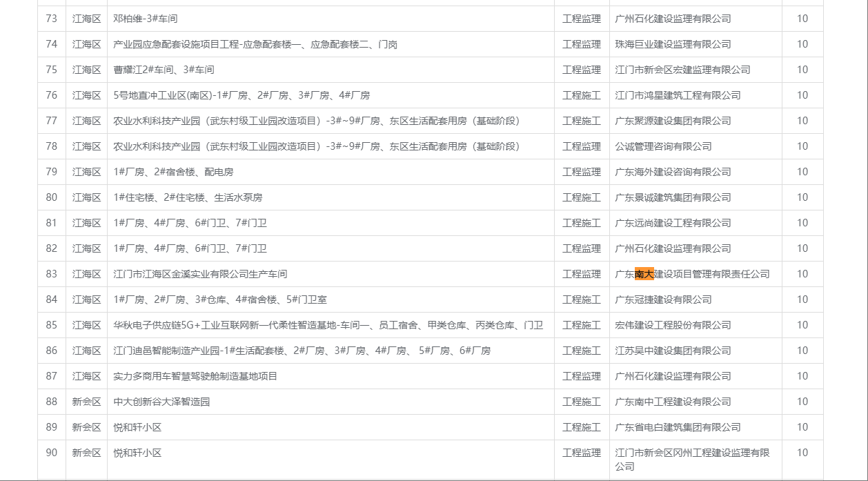Click '江门市江海区金溪实业有限公司生产车间' project

pos(200,274)
